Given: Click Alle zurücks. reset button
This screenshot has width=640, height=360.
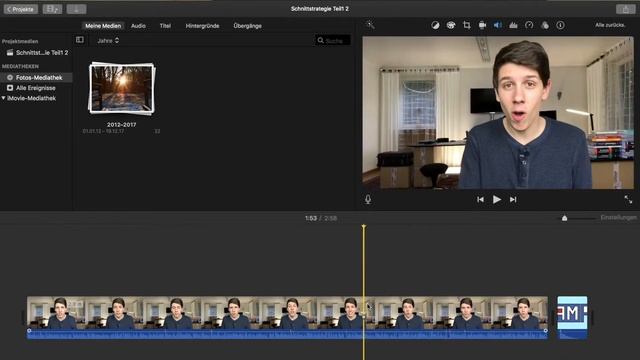Looking at the screenshot, I should (x=610, y=25).
